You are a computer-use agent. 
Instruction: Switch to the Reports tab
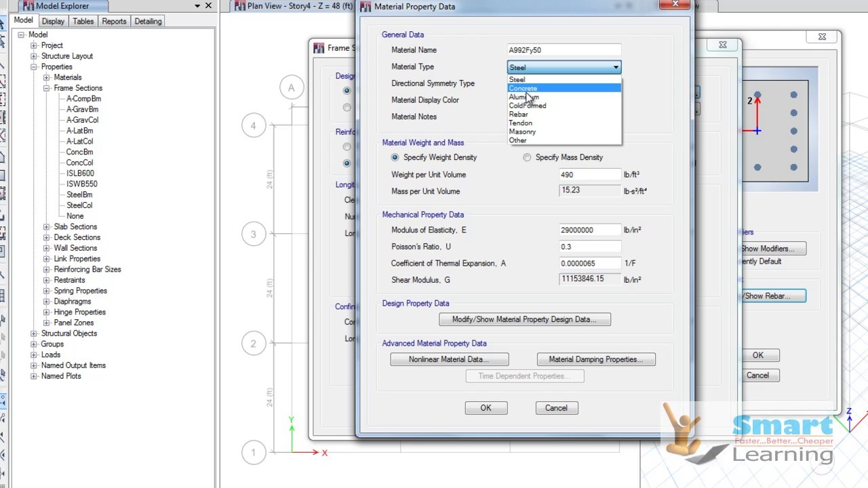pos(114,21)
